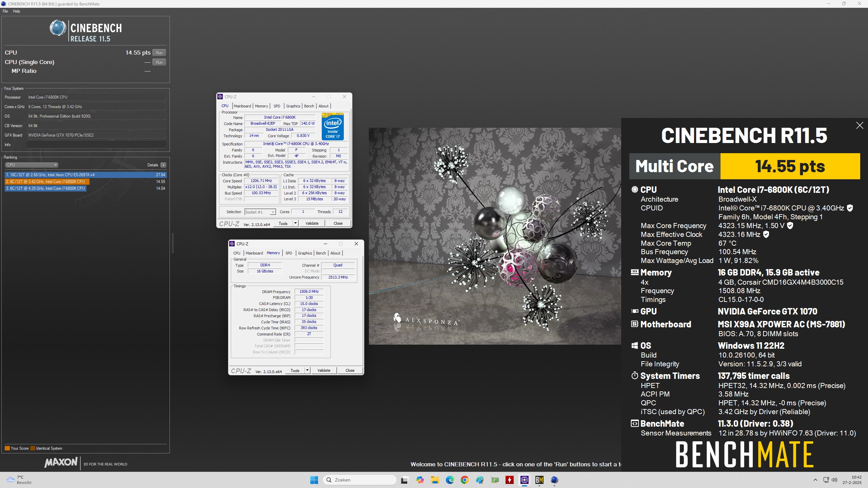Image resolution: width=868 pixels, height=488 pixels.
Task: Switch to CPU tab in bottom CPU-Z window
Action: (x=237, y=253)
